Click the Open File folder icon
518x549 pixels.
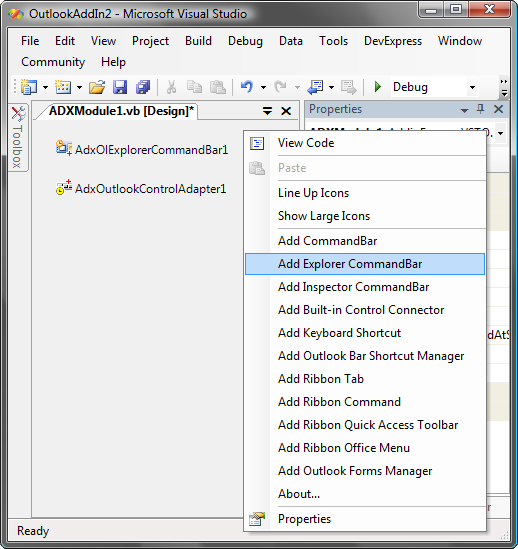[x=97, y=87]
